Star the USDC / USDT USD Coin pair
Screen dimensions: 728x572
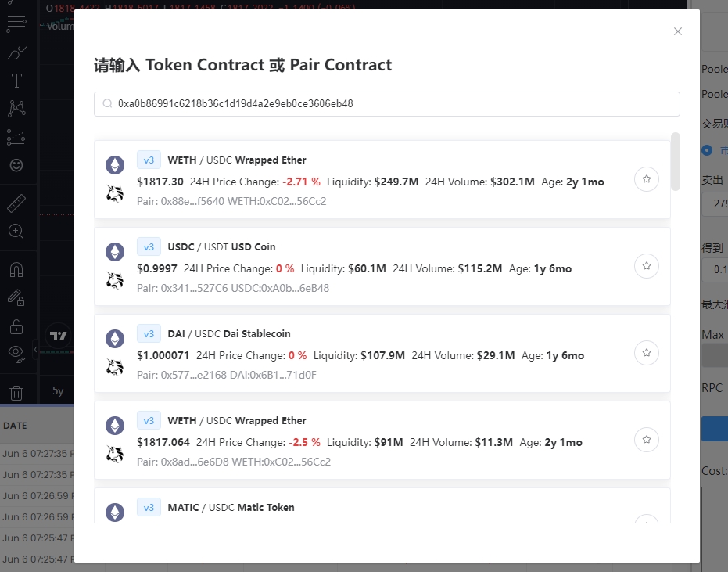647,266
